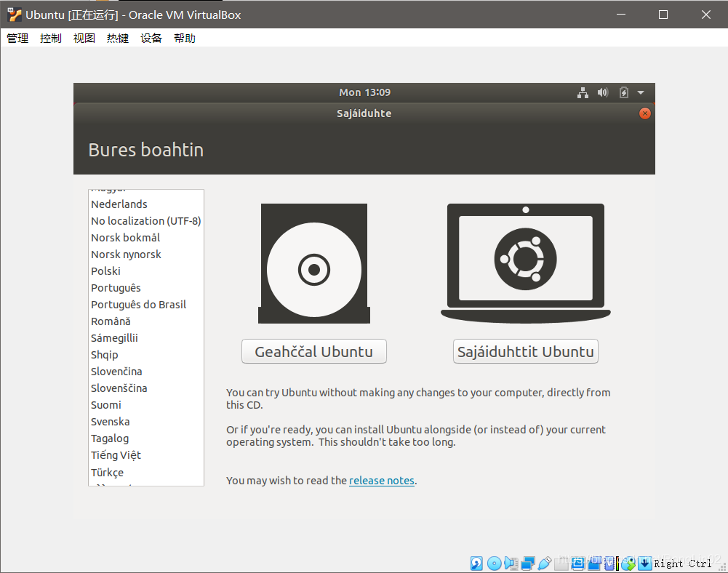Close the Sajáiduhte installer window

645,113
